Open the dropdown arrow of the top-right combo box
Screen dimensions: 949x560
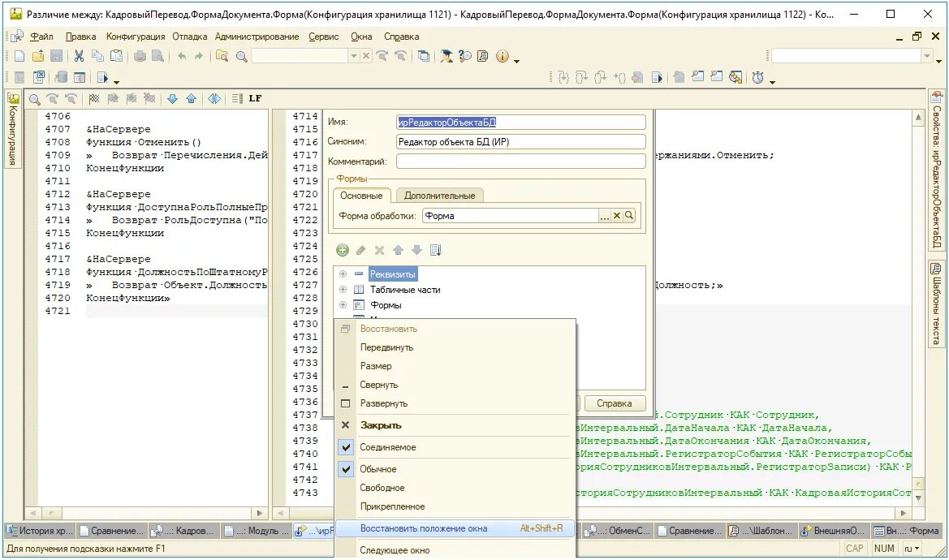coord(927,56)
